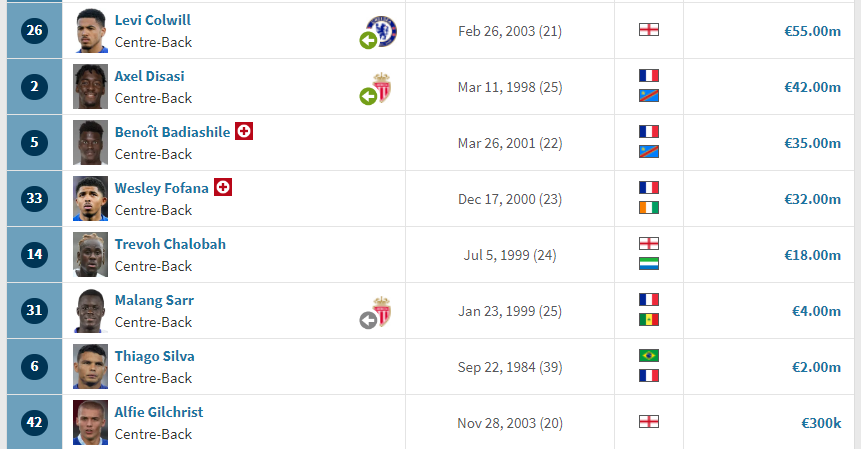
Task: Open Axel Disasi's player profile
Action: [149, 76]
